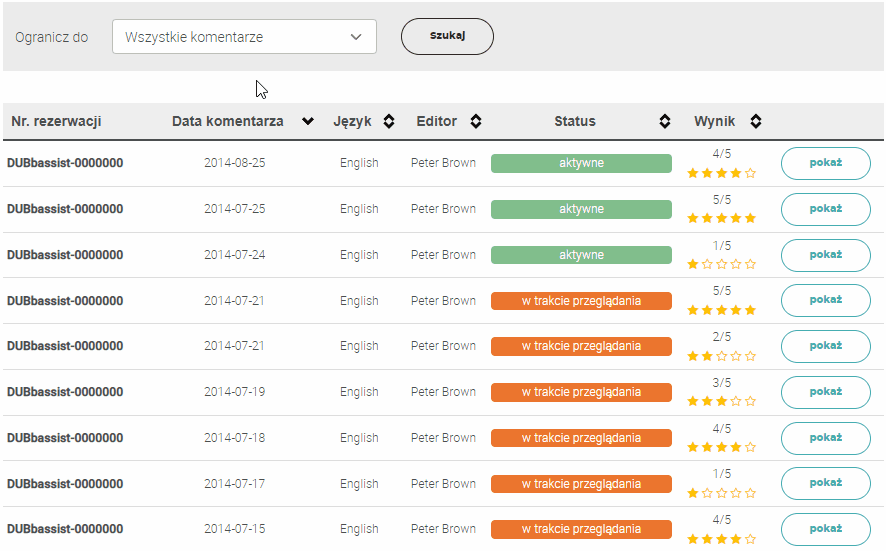886x551 pixels.
Task: Click the star rating in the 2014-07-24 row
Action: click(721, 264)
